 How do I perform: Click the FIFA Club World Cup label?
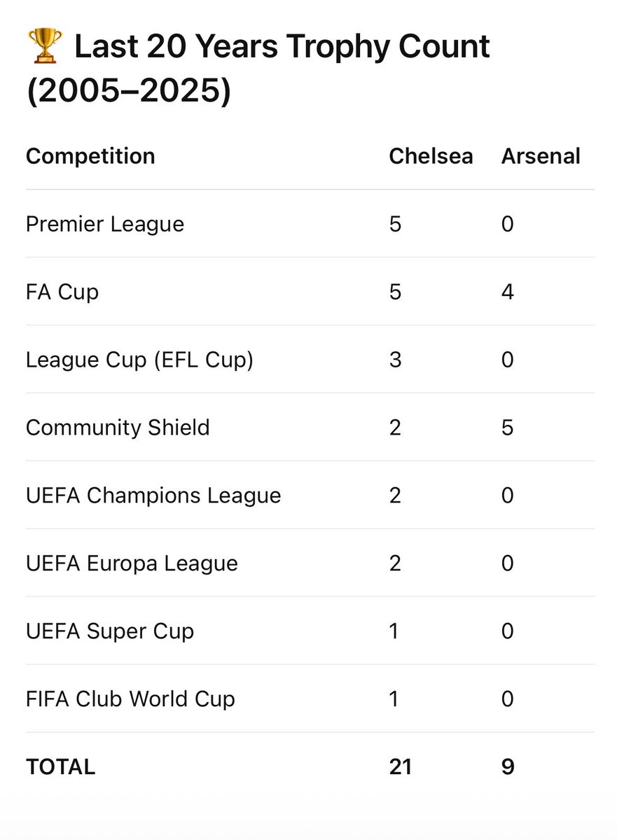coord(130,699)
